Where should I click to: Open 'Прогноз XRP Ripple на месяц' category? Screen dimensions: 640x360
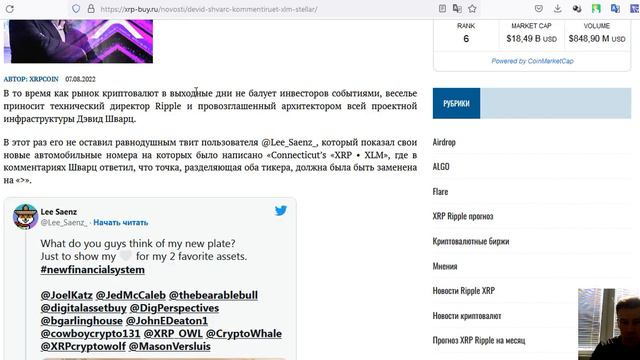point(479,340)
